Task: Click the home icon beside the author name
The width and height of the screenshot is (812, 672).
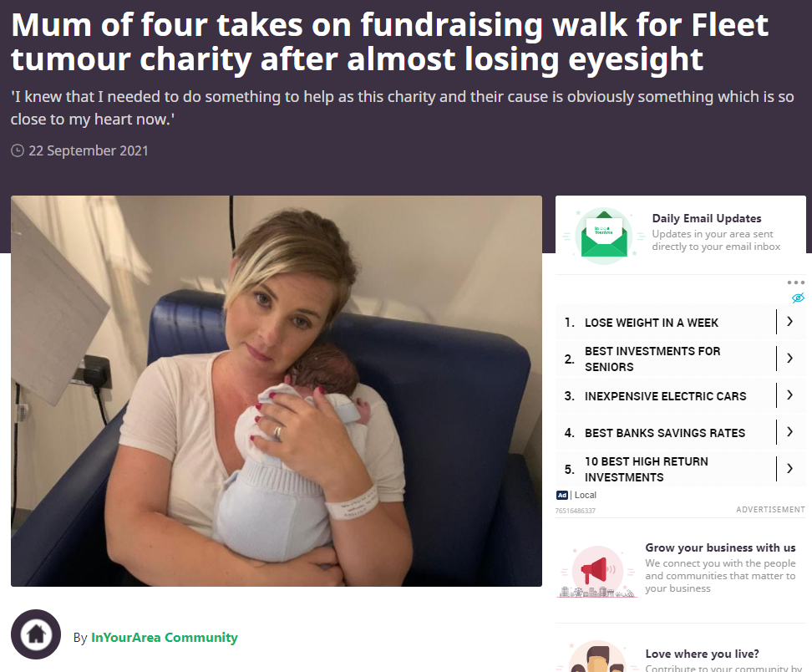Action: click(36, 634)
